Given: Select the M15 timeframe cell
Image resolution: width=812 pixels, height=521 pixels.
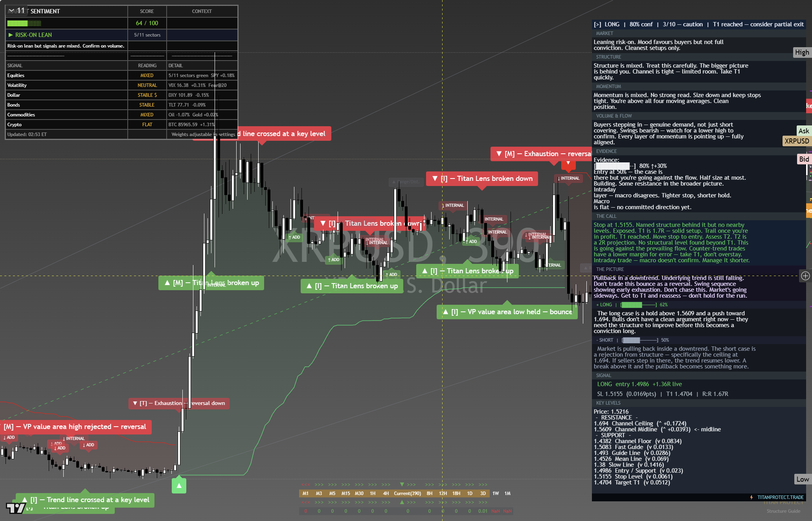Looking at the screenshot, I should (346, 493).
